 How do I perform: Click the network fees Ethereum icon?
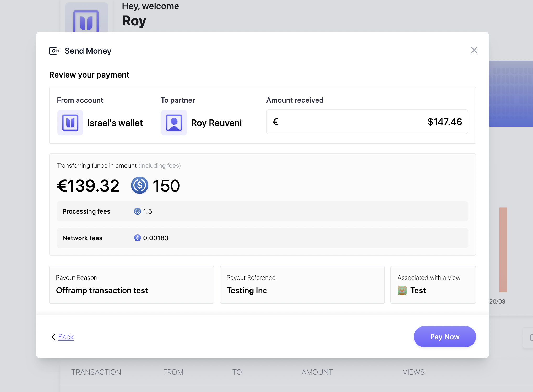[137, 238]
